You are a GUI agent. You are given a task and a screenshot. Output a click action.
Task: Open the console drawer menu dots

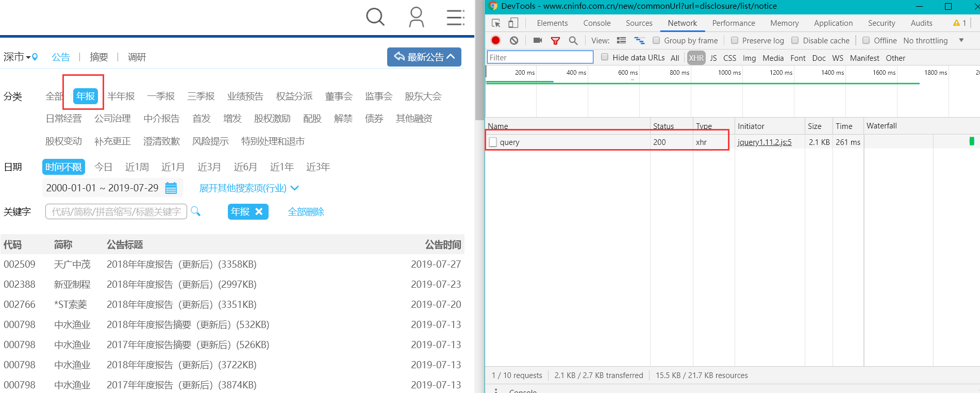[x=496, y=390]
